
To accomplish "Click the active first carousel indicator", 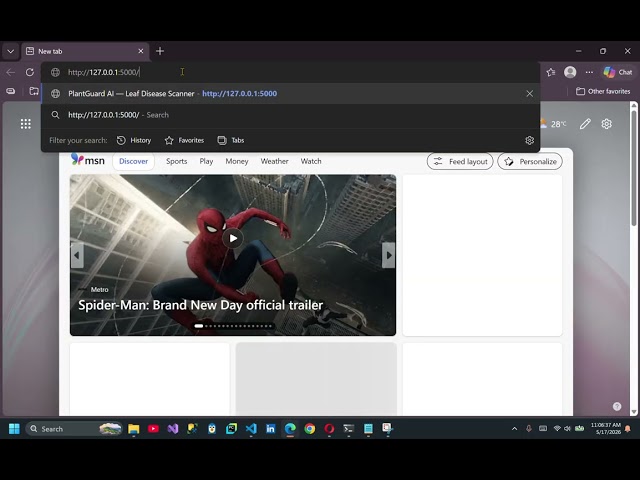I will point(199,326).
